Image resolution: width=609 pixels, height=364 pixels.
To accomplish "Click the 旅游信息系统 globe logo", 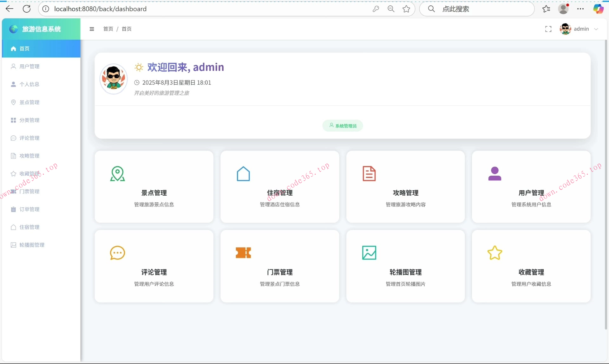I will (x=13, y=29).
